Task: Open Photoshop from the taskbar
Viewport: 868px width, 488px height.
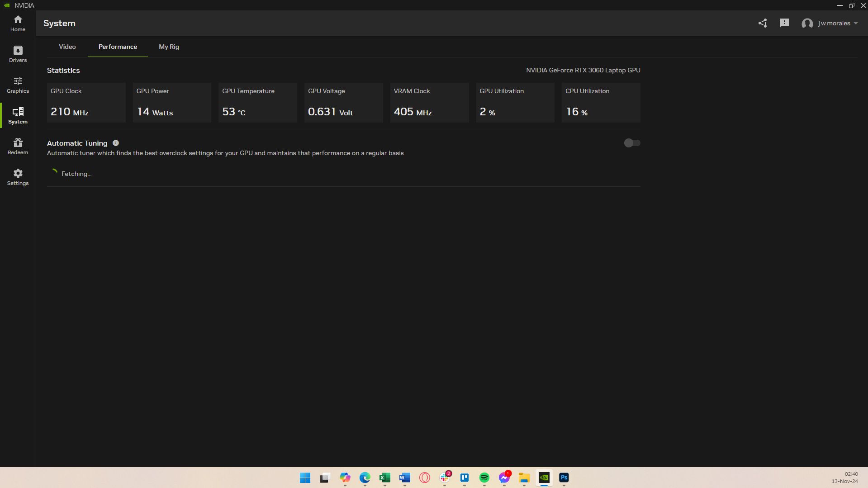Action: (564, 478)
